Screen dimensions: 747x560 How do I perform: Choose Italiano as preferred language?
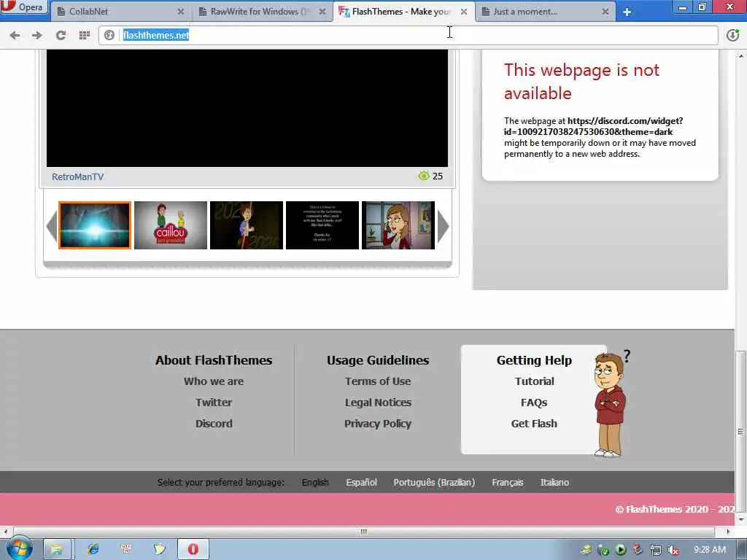[x=554, y=483]
